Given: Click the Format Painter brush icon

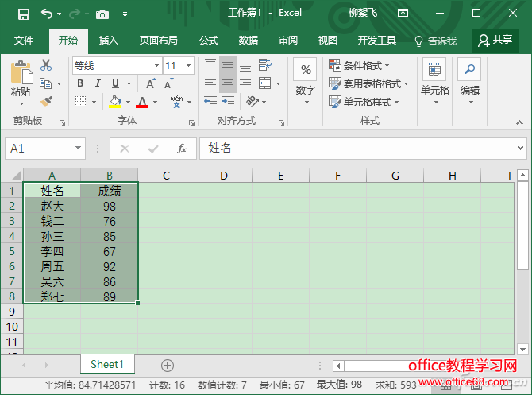Looking at the screenshot, I should click(46, 101).
